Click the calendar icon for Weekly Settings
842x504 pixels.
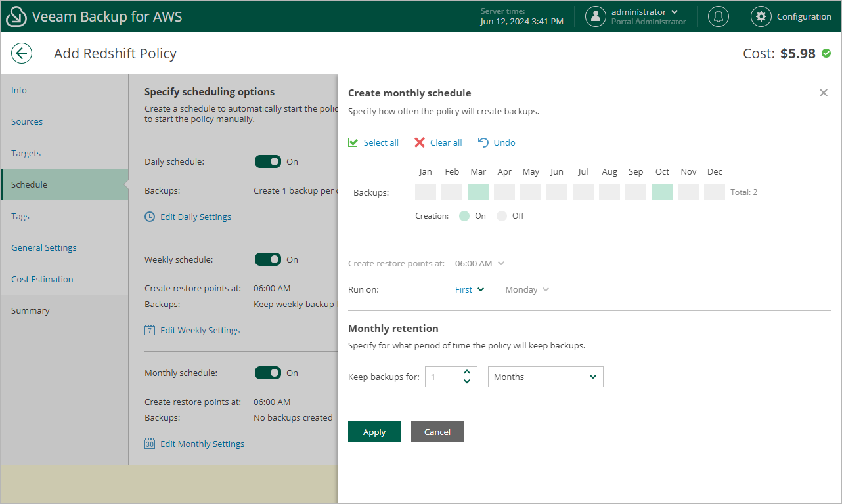[x=150, y=330]
